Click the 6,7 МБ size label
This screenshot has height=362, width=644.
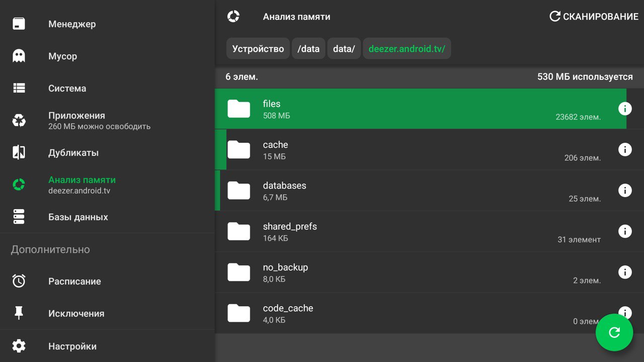tap(275, 198)
